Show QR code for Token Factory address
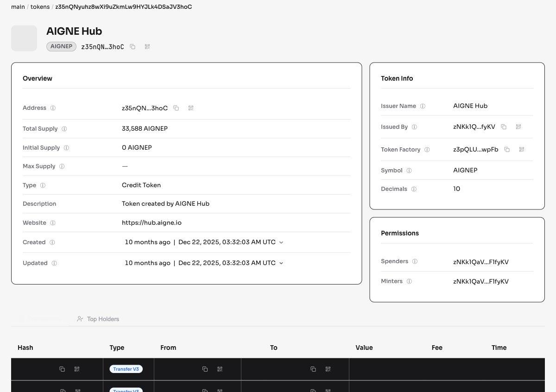Screen dimensions: 556x392 [x=522, y=150]
